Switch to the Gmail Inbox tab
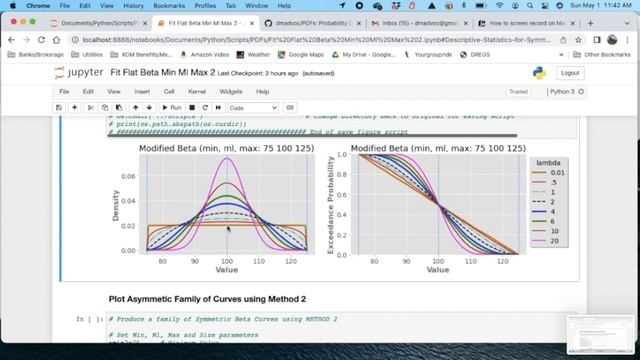Screen dimensions: 640x360 click(419, 23)
